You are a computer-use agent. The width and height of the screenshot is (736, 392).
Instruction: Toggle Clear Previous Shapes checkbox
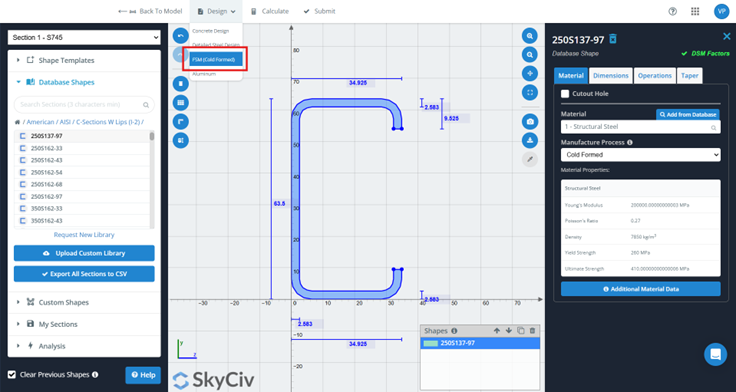(x=12, y=375)
